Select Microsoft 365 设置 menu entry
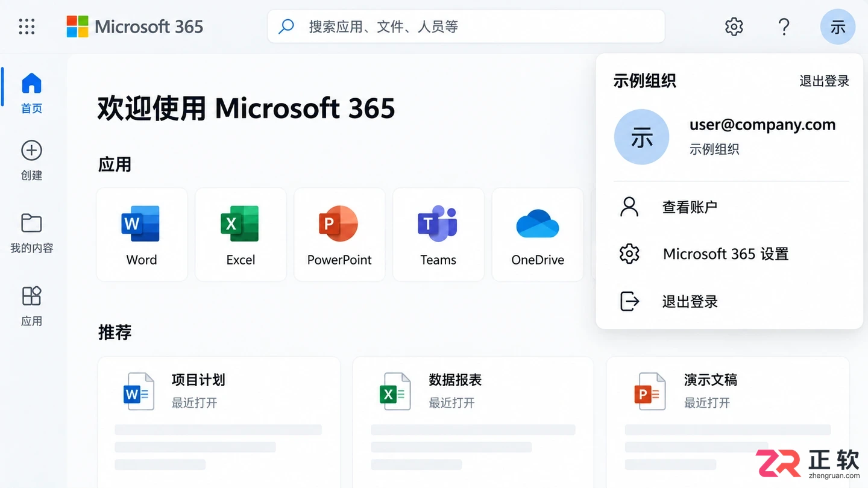The height and width of the screenshot is (488, 868). click(729, 254)
